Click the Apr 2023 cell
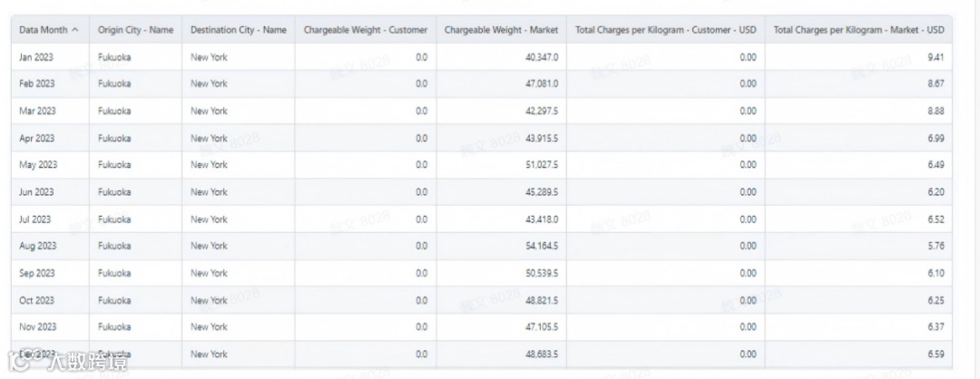 (36, 139)
